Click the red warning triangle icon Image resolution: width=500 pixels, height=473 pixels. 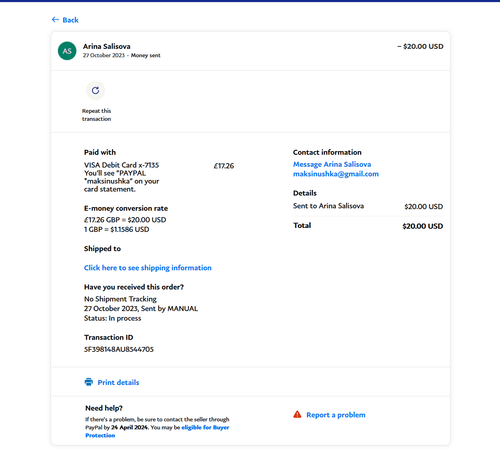tap(297, 414)
